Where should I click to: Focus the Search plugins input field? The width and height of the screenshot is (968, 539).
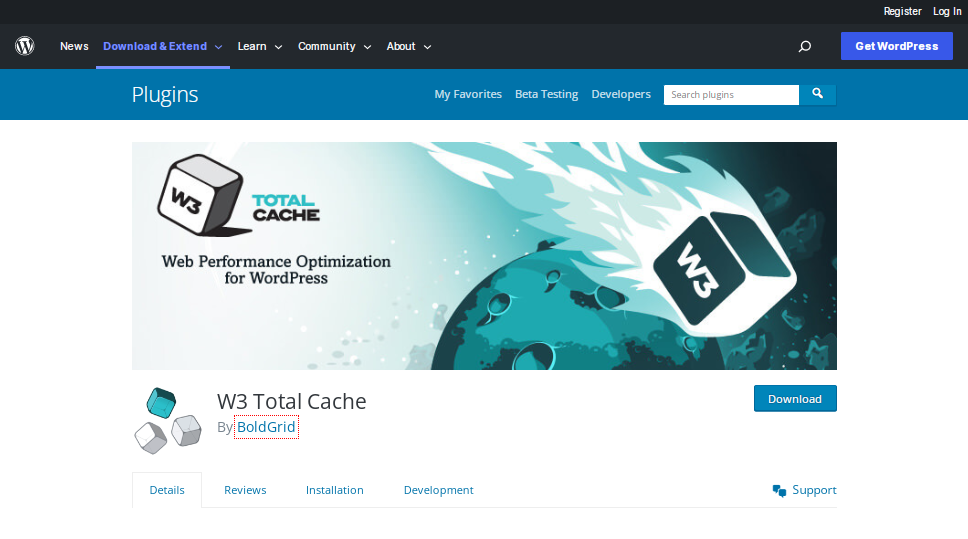coord(731,94)
